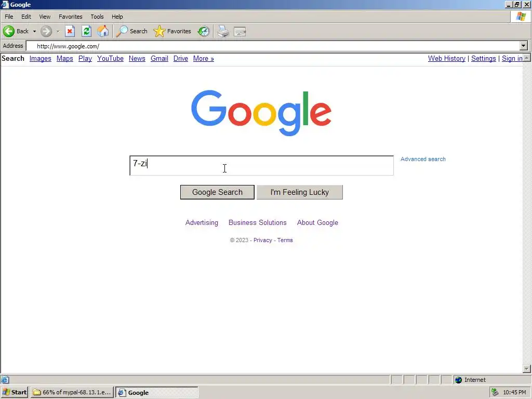This screenshot has width=532, height=399.
Task: Click the Google Search button
Action: click(217, 192)
